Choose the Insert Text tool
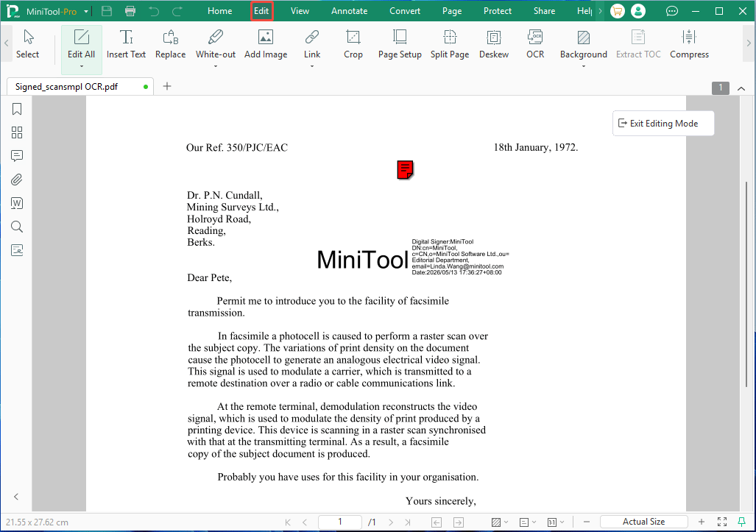Image resolution: width=756 pixels, height=532 pixels. (x=127, y=44)
